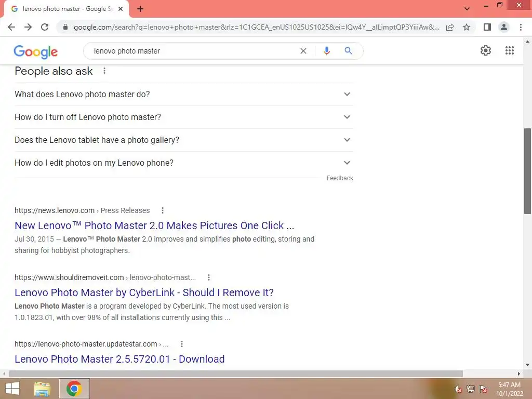Image resolution: width=532 pixels, height=399 pixels.
Task: Go to the Google homepage via the logo
Action: [x=36, y=51]
